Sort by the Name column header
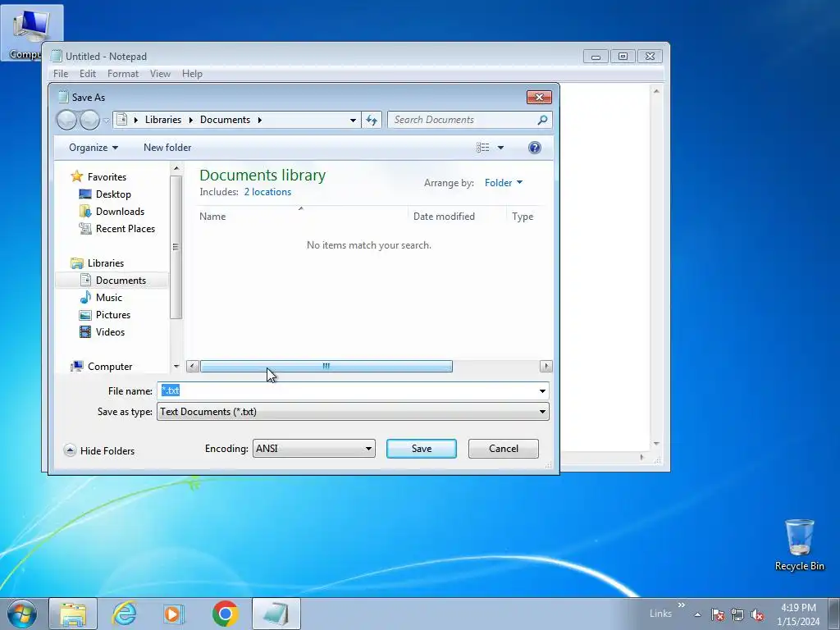840x630 pixels. pos(212,217)
